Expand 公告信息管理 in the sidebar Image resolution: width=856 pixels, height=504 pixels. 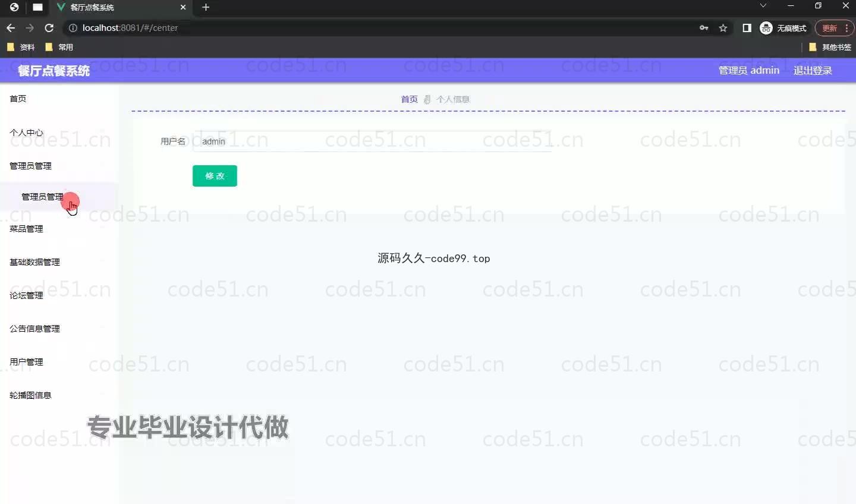[59, 329]
